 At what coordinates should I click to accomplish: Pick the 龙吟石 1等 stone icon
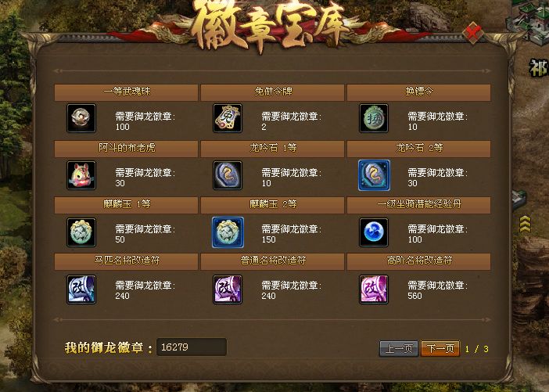click(228, 175)
